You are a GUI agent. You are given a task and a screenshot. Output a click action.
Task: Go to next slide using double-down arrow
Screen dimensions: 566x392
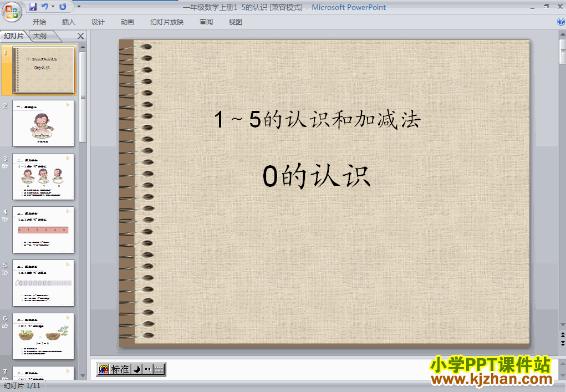pyautogui.click(x=562, y=343)
